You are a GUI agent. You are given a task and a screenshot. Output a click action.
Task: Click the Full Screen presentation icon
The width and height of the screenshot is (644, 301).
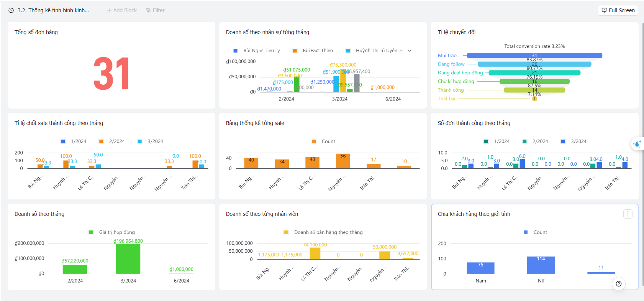coord(604,10)
